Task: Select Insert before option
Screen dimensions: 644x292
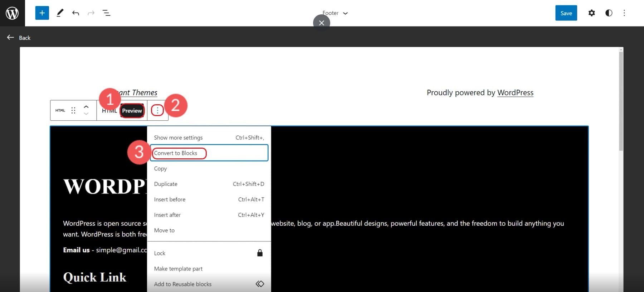Action: pos(209,199)
